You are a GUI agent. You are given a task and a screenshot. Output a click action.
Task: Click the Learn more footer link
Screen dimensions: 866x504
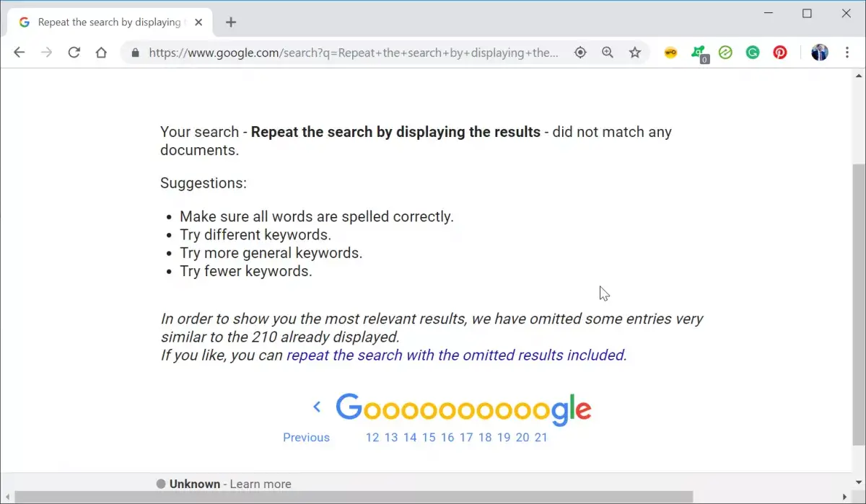click(x=261, y=484)
